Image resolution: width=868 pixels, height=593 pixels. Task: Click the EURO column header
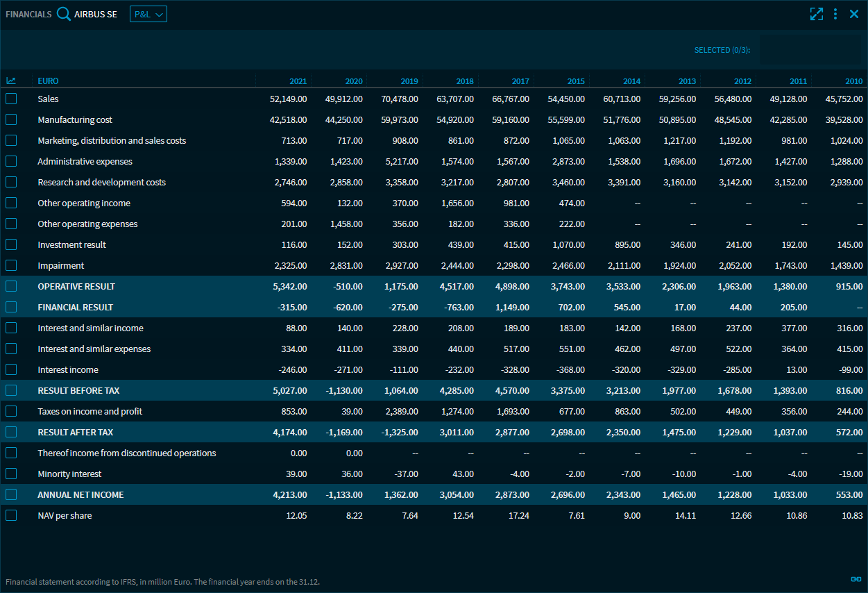coord(48,81)
